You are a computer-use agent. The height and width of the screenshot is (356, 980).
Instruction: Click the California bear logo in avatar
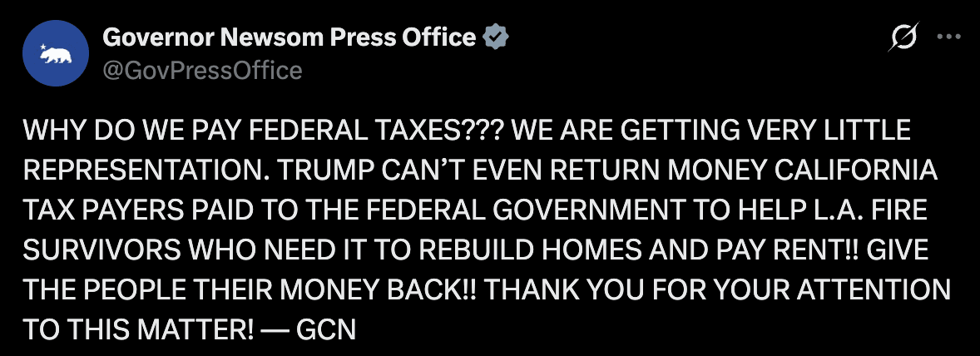click(x=57, y=57)
